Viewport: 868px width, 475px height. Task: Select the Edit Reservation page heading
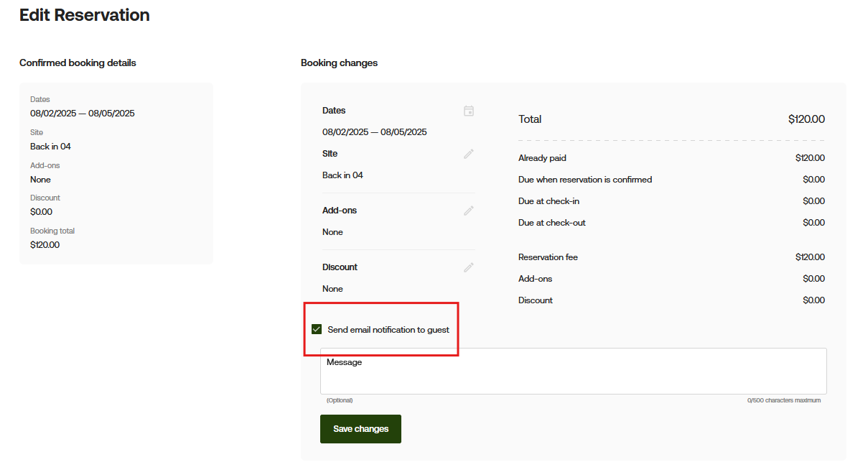click(85, 14)
